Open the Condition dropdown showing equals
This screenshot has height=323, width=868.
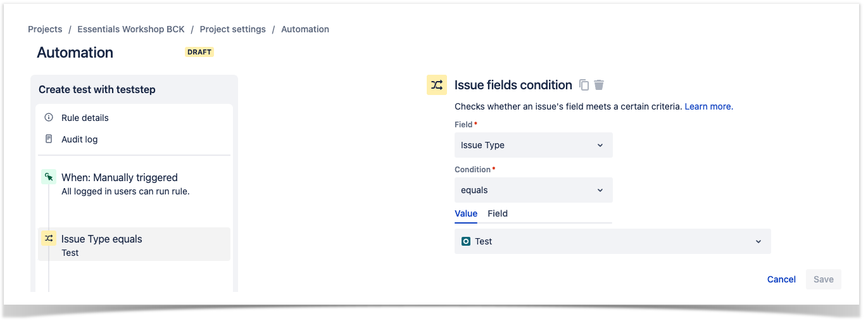coord(533,190)
